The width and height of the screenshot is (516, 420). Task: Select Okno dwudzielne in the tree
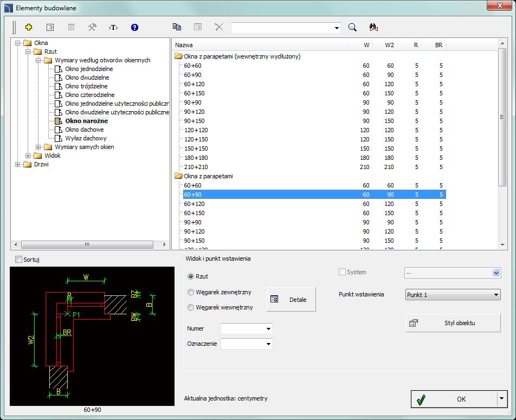[87, 77]
